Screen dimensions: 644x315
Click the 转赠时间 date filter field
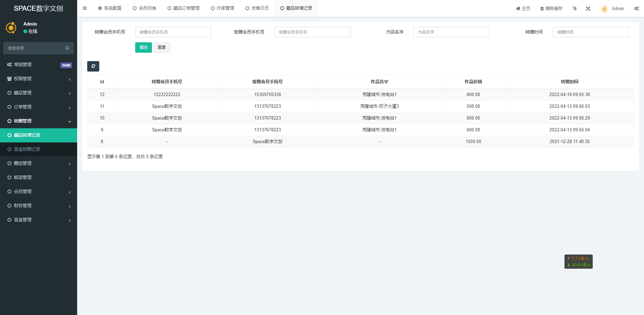(590, 32)
